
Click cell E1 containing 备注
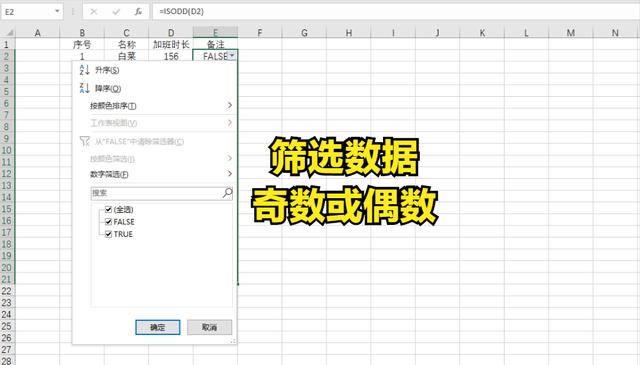(x=216, y=44)
